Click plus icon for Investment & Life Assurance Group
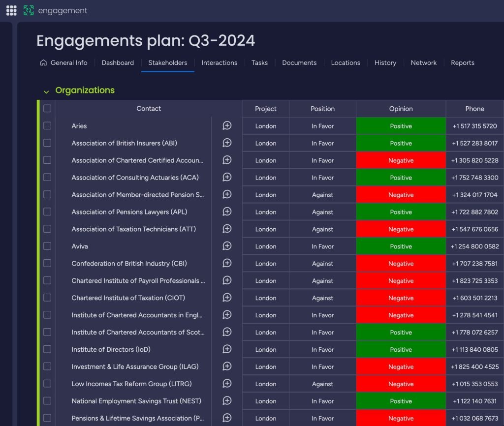This screenshot has height=426, width=504. pos(227,366)
